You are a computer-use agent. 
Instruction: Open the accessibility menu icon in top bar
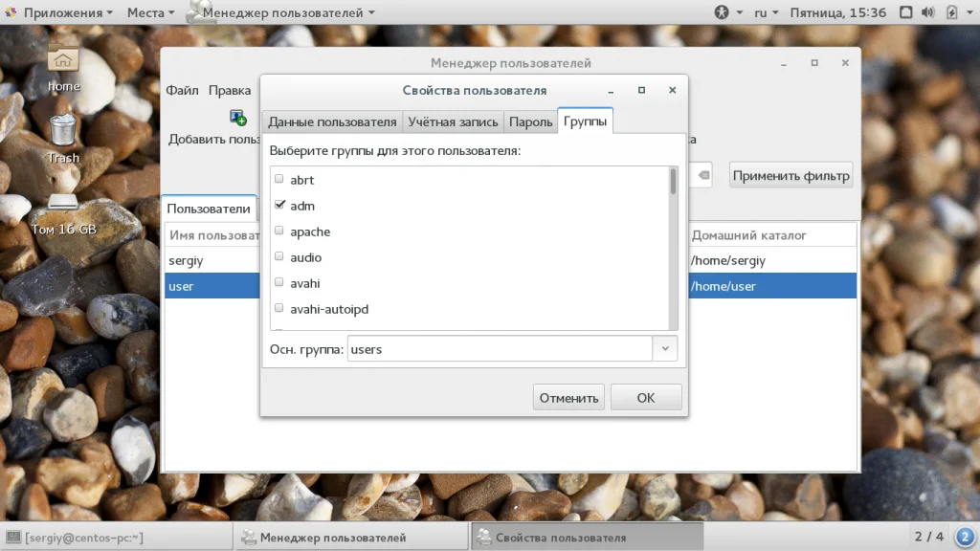point(723,12)
